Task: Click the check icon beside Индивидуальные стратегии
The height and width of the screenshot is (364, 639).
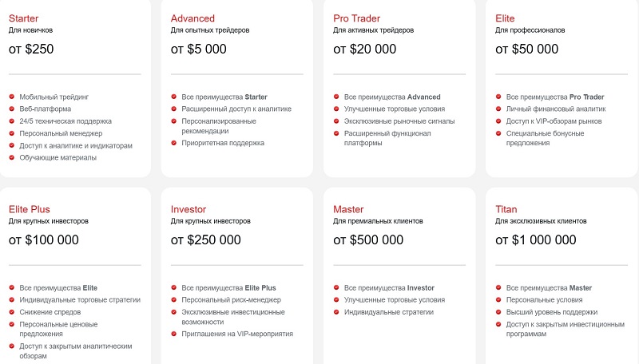Action: [x=336, y=312]
